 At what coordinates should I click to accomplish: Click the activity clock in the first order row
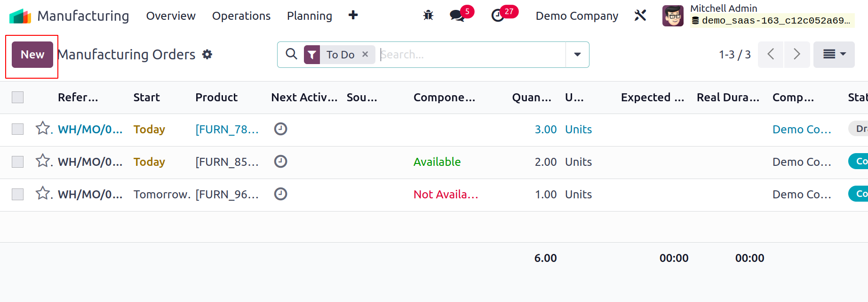point(280,129)
